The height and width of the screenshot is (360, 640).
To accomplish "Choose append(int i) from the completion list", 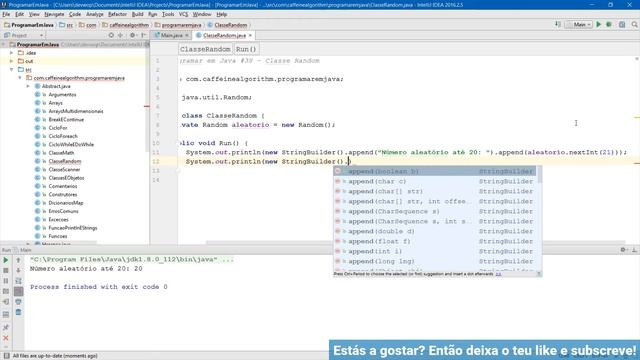I will coord(435,251).
